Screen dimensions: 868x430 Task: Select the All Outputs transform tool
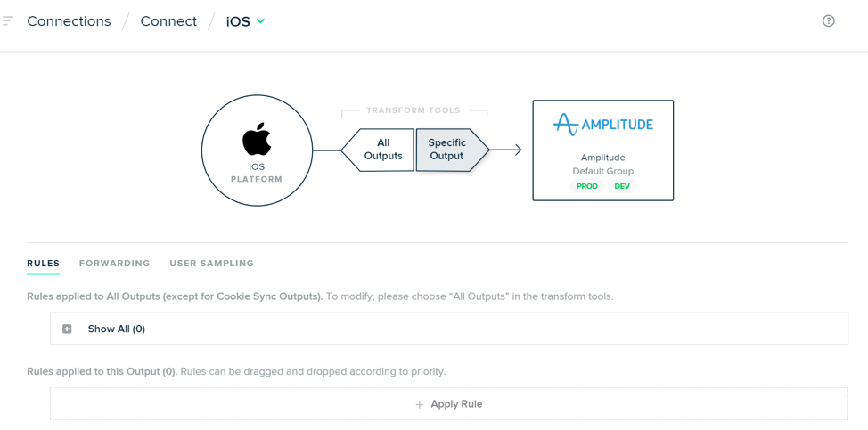pyautogui.click(x=378, y=150)
